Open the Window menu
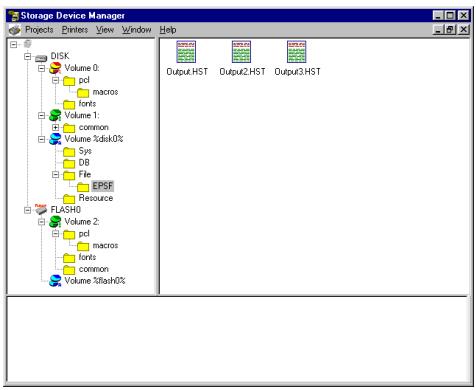The height and width of the screenshot is (390, 476). click(136, 30)
